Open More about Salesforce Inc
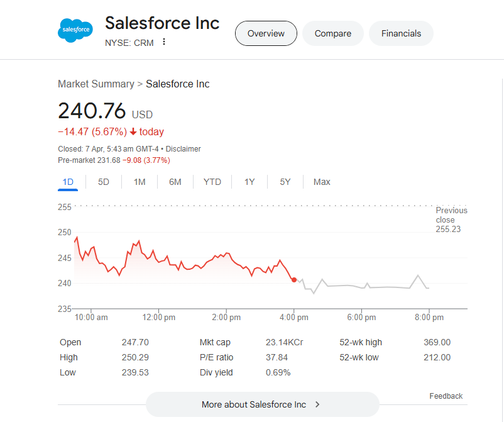Screen dimensions: 504x422 [x=263, y=404]
